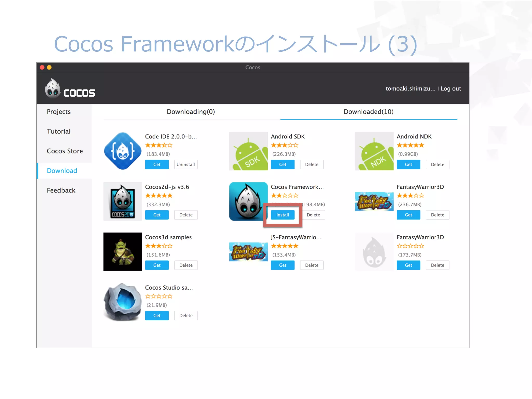This screenshot has width=532, height=399.
Task: Click Get for Cocos Studio samples
Action: 157,316
